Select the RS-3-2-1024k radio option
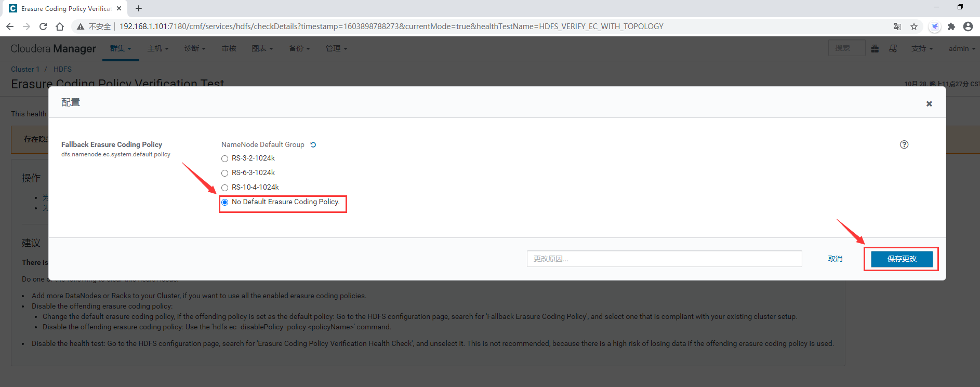980x387 pixels. coord(224,158)
